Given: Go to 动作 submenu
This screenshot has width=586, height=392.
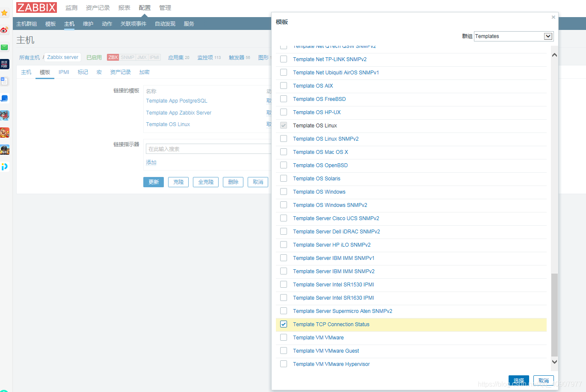Looking at the screenshot, I should coord(107,24).
